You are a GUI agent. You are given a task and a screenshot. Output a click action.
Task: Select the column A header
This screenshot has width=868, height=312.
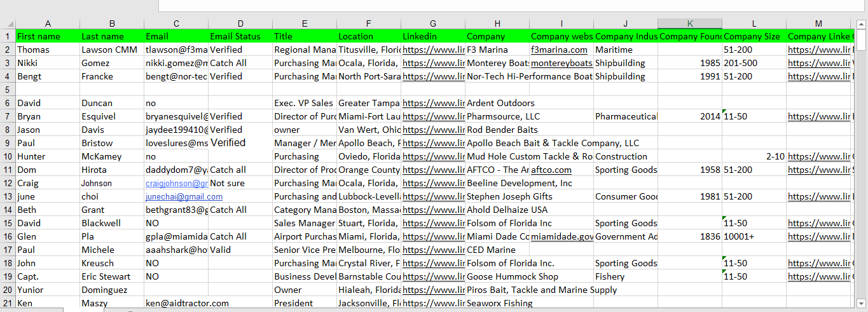click(48, 24)
